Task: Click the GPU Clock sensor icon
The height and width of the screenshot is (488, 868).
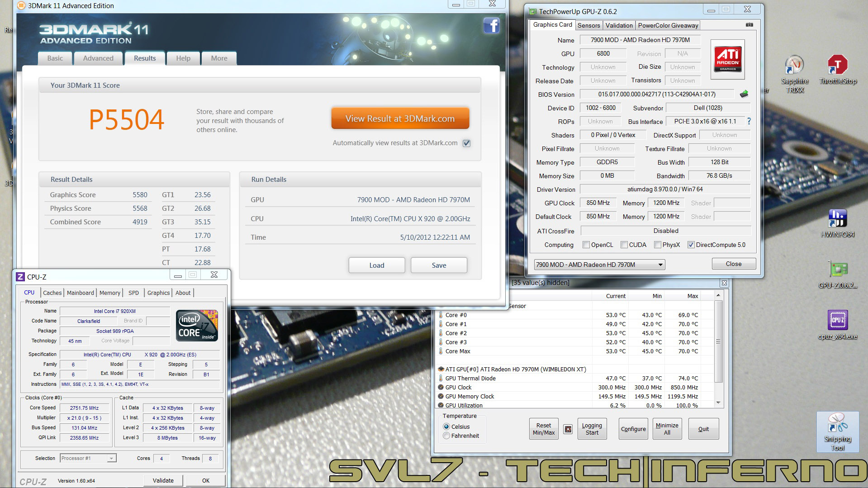Action: (x=441, y=387)
